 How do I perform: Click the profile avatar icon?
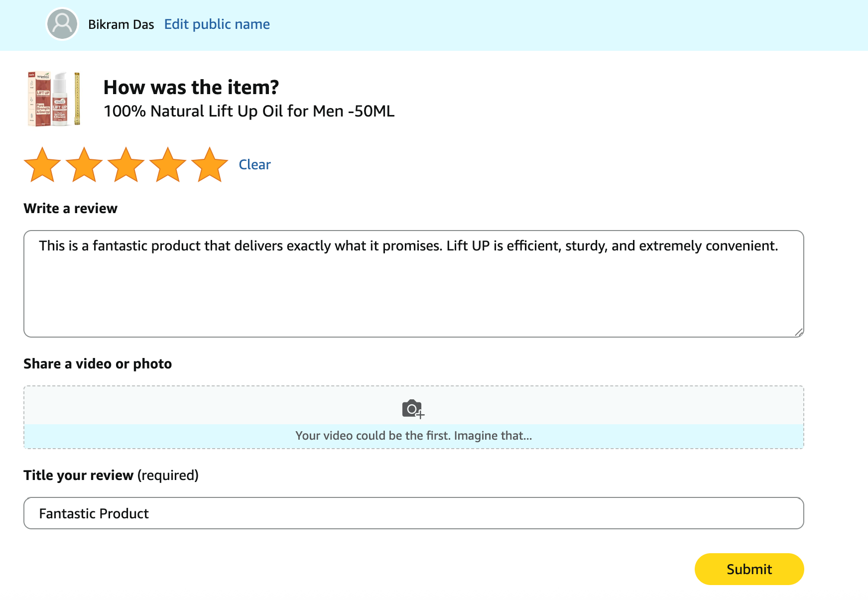click(x=62, y=24)
